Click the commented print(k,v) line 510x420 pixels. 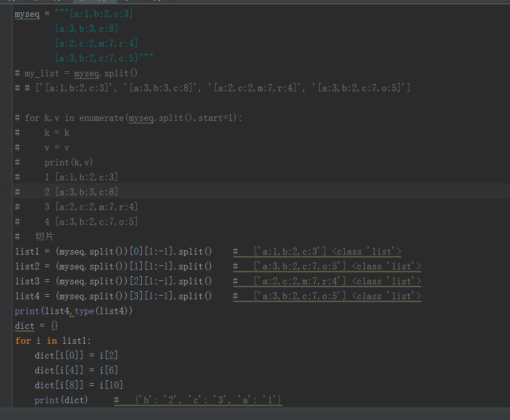[68, 162]
